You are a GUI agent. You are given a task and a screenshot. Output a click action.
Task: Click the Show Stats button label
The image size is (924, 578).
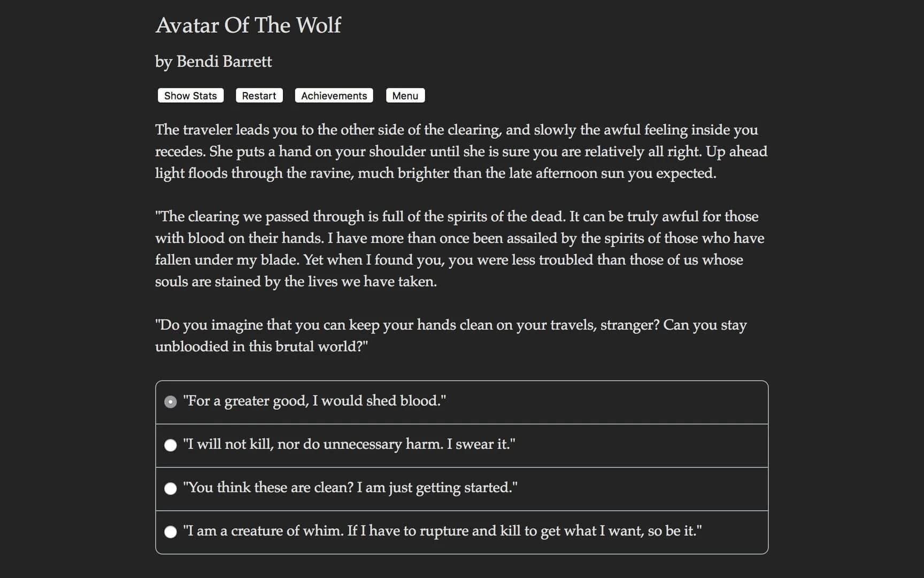190,95
